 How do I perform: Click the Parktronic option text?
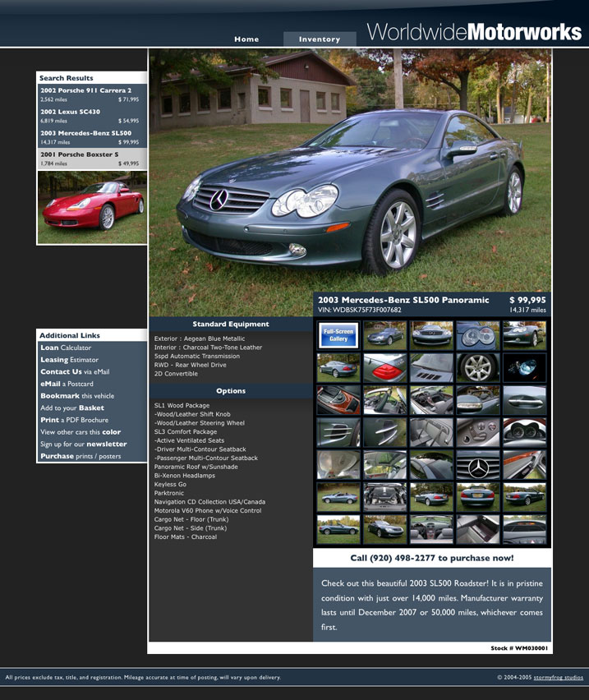[169, 493]
